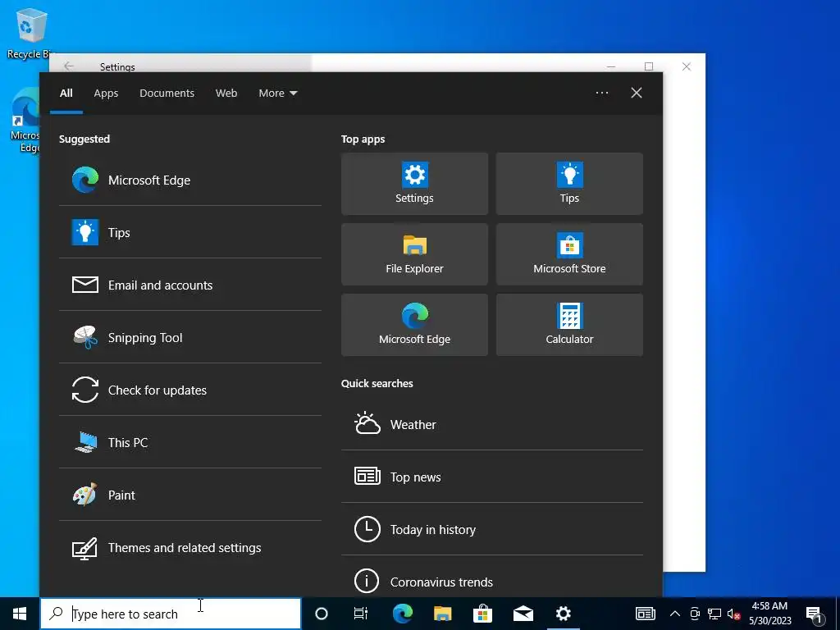The width and height of the screenshot is (840, 630).
Task: Open Microsoft Store tile in Top apps
Action: (x=569, y=254)
